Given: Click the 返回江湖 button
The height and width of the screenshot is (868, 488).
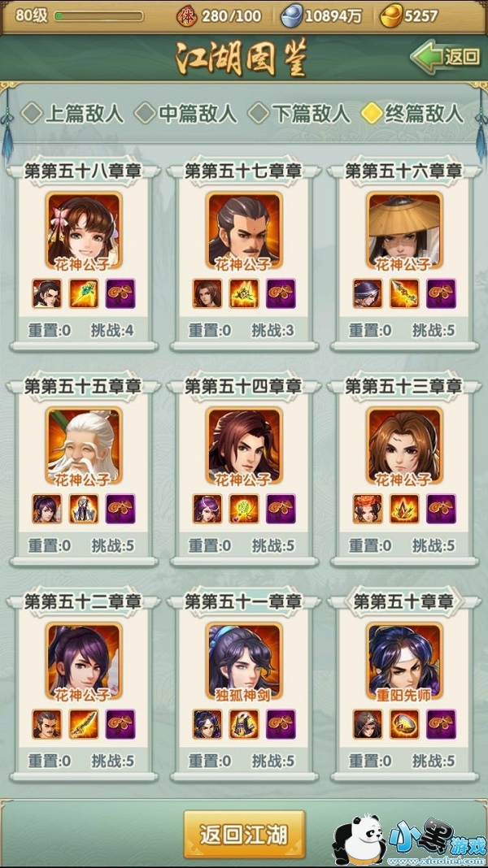Looking at the screenshot, I should click(244, 835).
